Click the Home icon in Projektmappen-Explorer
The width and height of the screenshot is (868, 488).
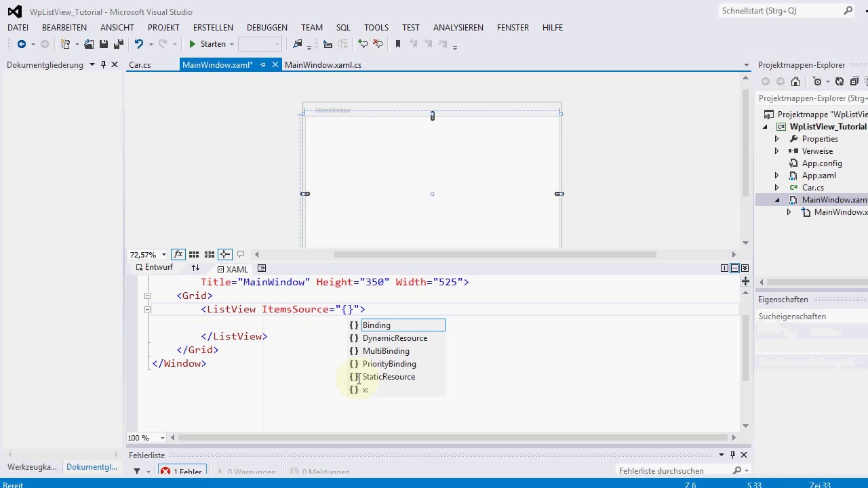pyautogui.click(x=795, y=81)
